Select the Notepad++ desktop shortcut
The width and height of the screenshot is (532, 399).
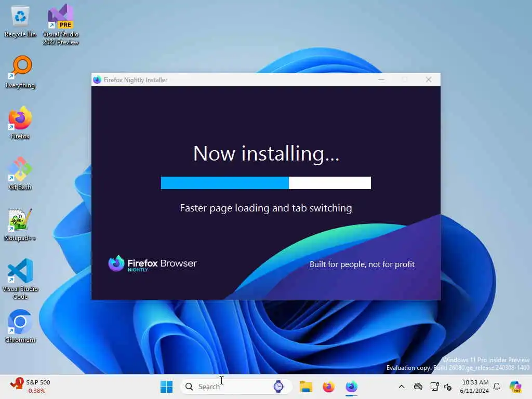(x=20, y=224)
